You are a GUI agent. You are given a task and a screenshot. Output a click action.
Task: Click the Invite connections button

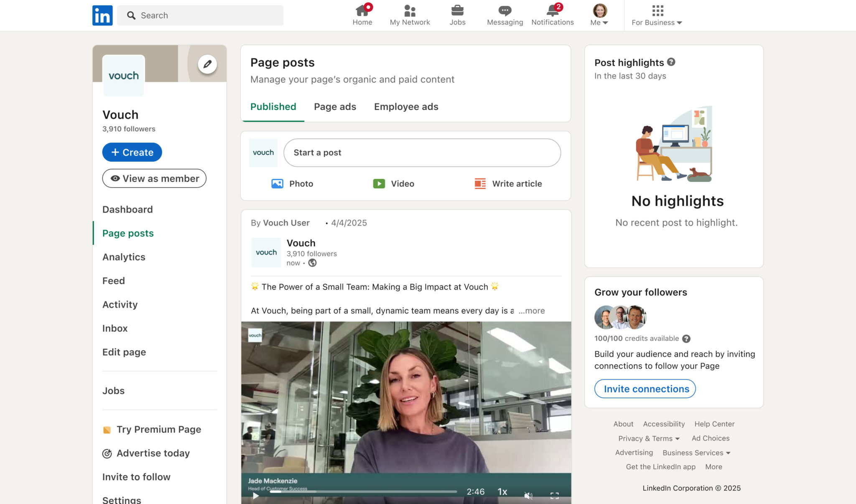[x=645, y=389]
